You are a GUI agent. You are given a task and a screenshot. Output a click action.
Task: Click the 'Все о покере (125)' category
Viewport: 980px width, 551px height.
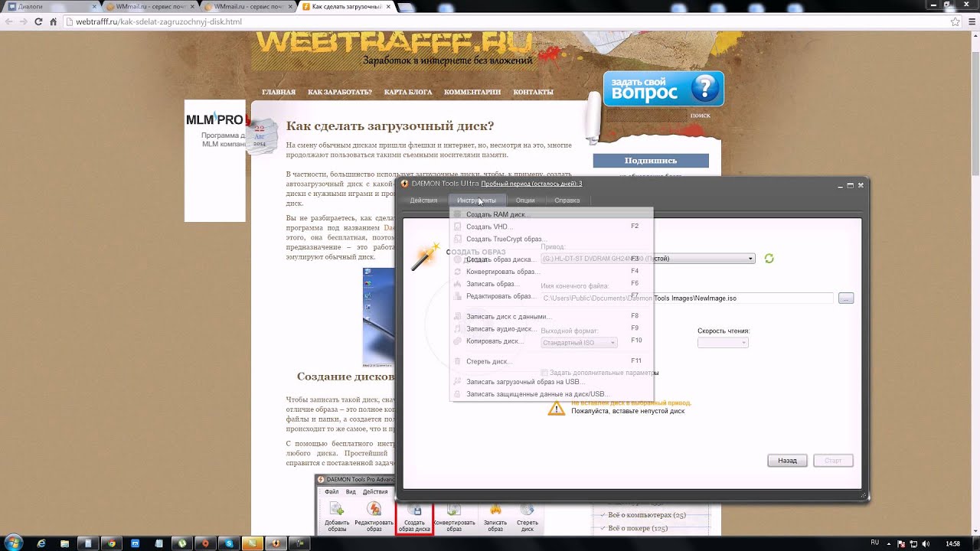point(638,528)
